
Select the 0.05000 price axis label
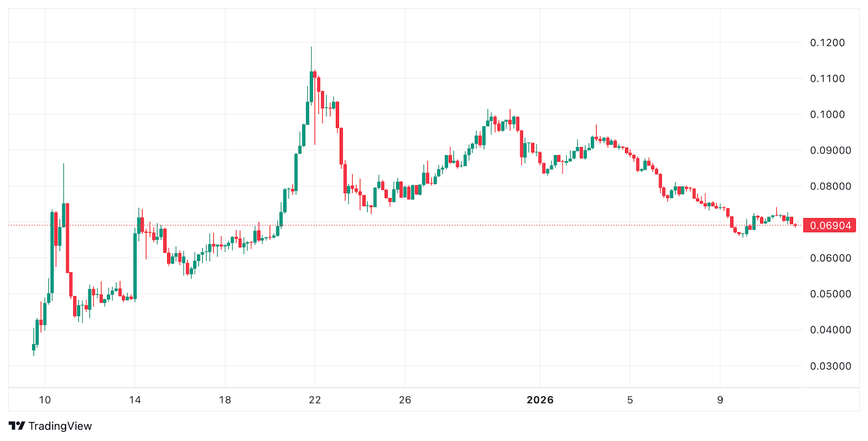830,294
